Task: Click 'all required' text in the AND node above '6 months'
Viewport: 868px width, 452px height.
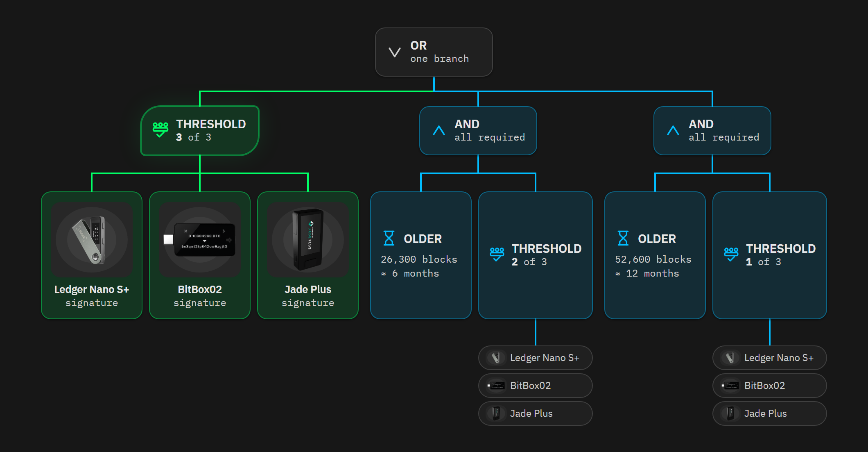Action: [490, 137]
